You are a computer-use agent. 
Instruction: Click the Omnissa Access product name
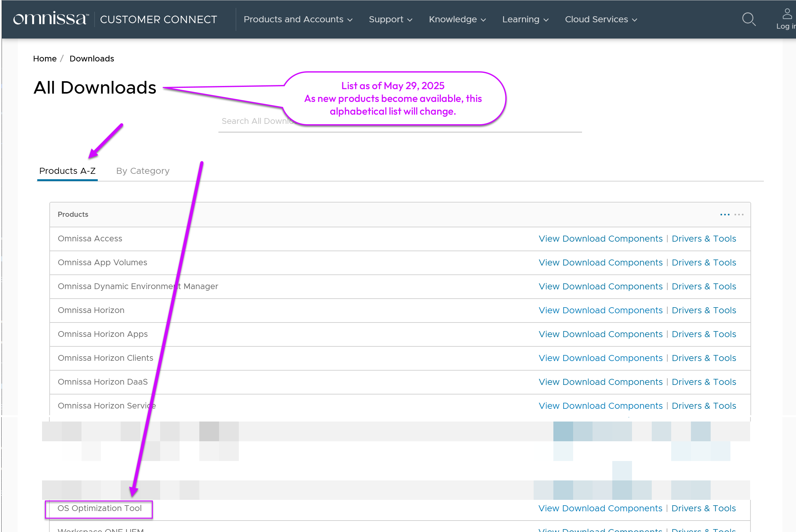(90, 238)
